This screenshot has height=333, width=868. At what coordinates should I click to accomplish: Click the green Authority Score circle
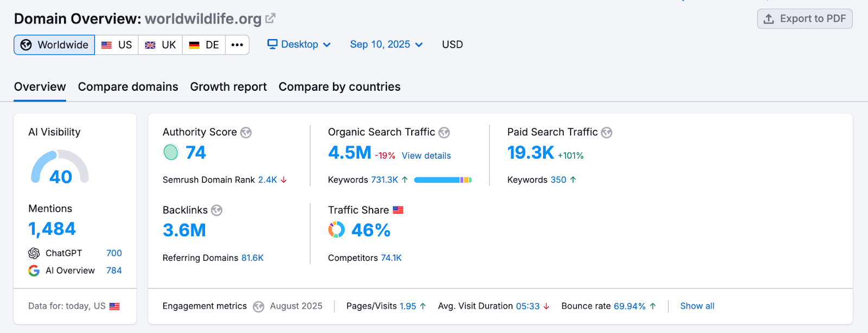pos(171,153)
